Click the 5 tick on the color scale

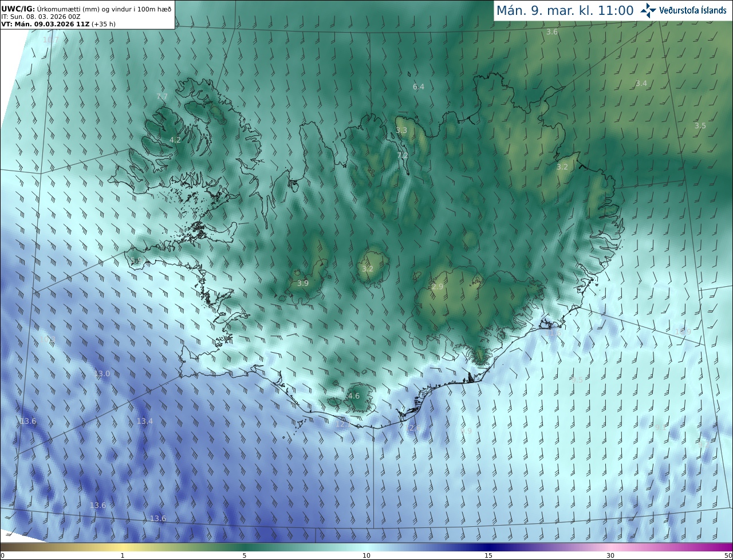(245, 555)
